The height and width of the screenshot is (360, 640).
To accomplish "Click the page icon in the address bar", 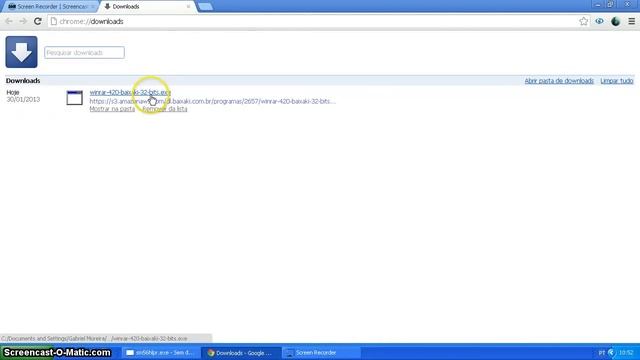I will coord(53,21).
